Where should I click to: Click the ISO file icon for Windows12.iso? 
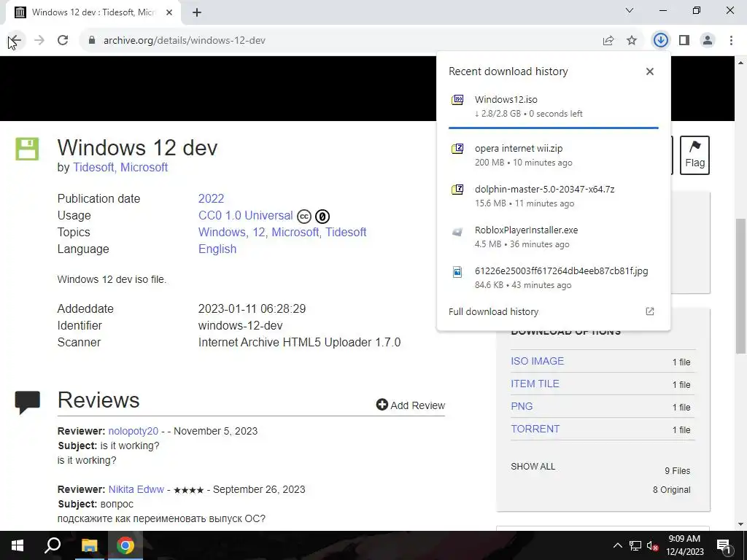[x=457, y=99]
